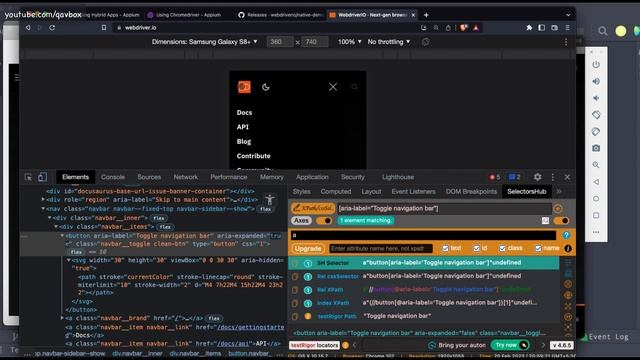This screenshot has width=640, height=360.
Task: Open the Dimensions Samsung Galaxy S8+ dropdown
Action: click(x=204, y=42)
